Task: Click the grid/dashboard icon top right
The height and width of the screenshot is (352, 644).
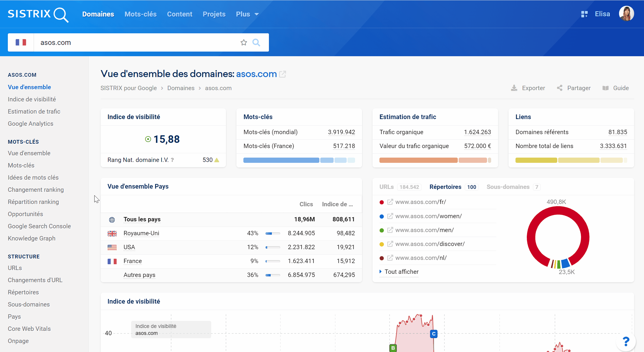Action: [x=584, y=14]
